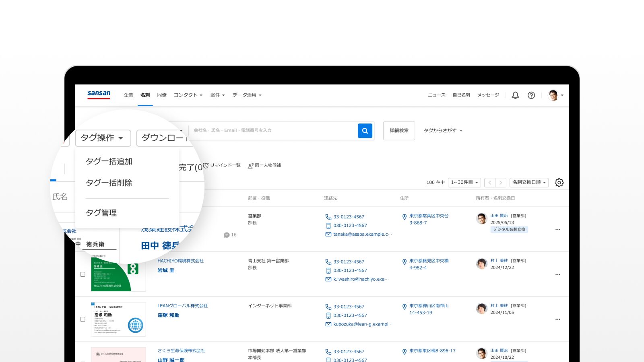Expand the タグからさがす dropdown
644x362 pixels.
pyautogui.click(x=443, y=131)
